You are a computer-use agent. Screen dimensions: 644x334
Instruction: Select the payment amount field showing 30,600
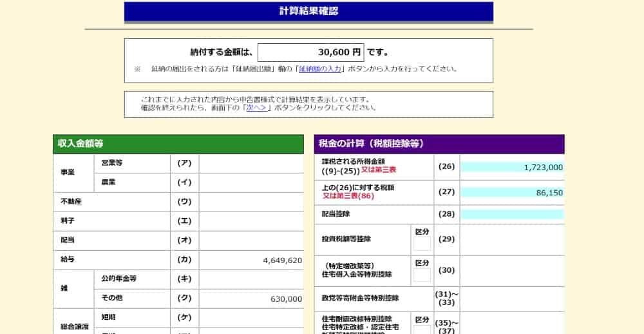point(310,52)
